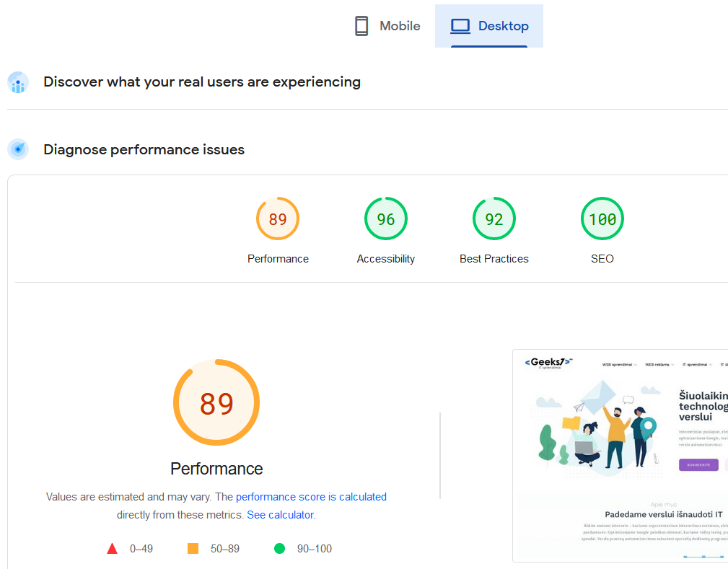Jump to Best Practices score gauge 92
Viewport: 728px width, 569px height.
494,219
